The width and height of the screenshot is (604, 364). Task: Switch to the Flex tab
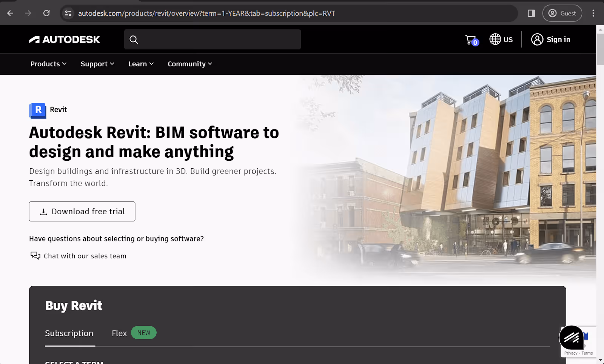[x=119, y=333]
